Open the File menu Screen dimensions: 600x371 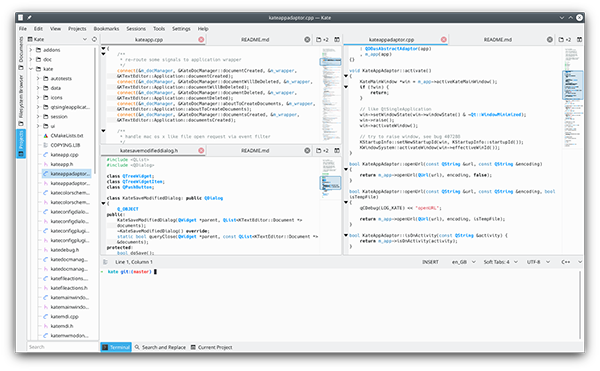(x=23, y=29)
